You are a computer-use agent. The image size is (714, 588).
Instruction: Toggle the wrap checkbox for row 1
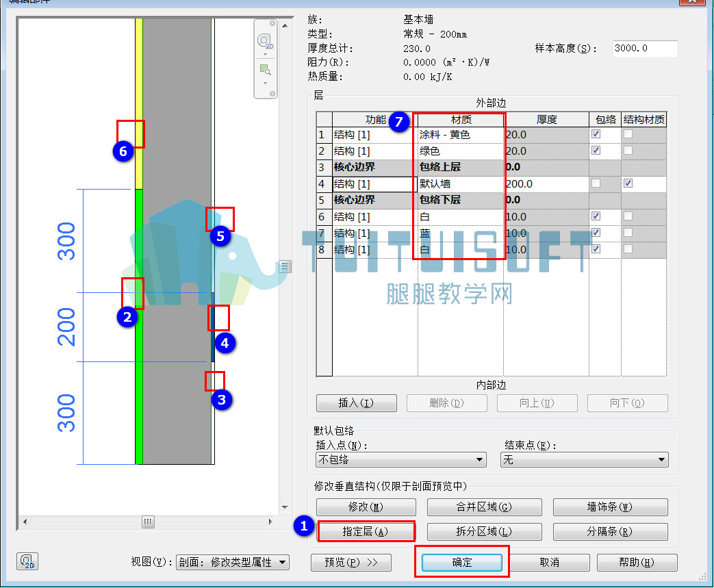[596, 134]
